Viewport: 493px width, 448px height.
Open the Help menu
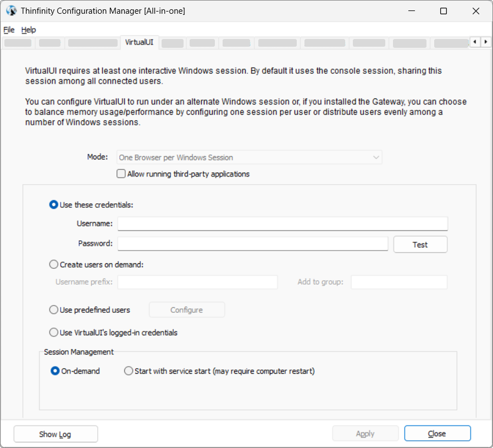coord(29,30)
